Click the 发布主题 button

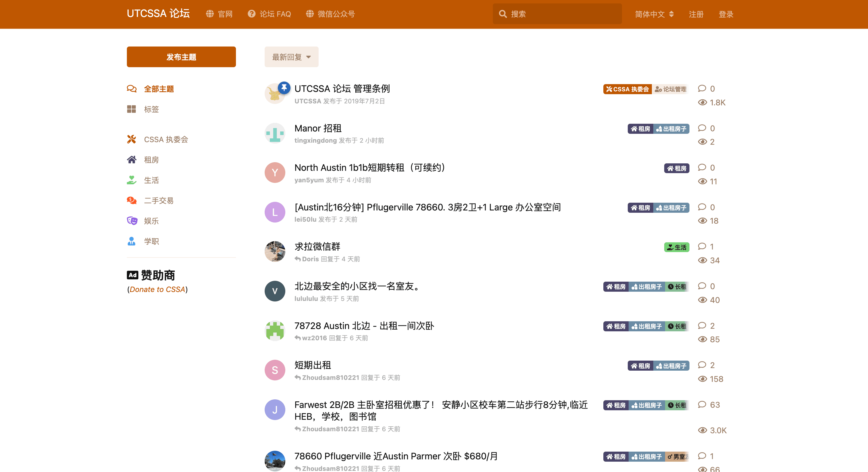(x=181, y=57)
